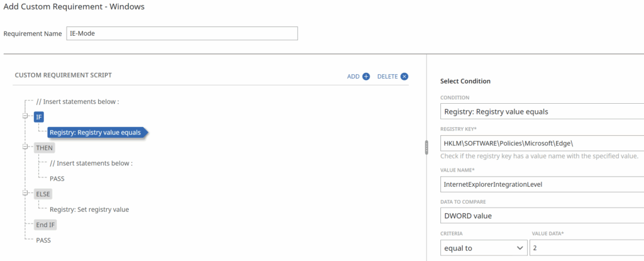Collapse the THEN branch expander

(x=25, y=148)
